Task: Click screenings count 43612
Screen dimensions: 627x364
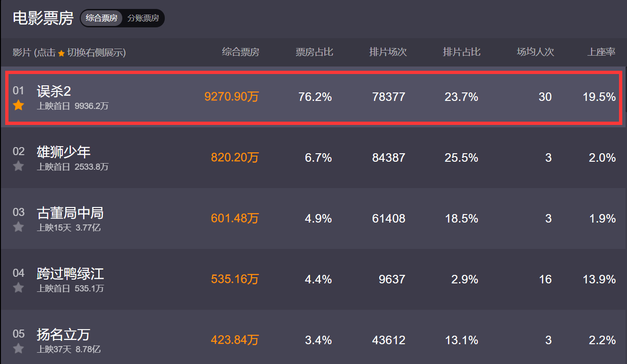Action: point(389,340)
